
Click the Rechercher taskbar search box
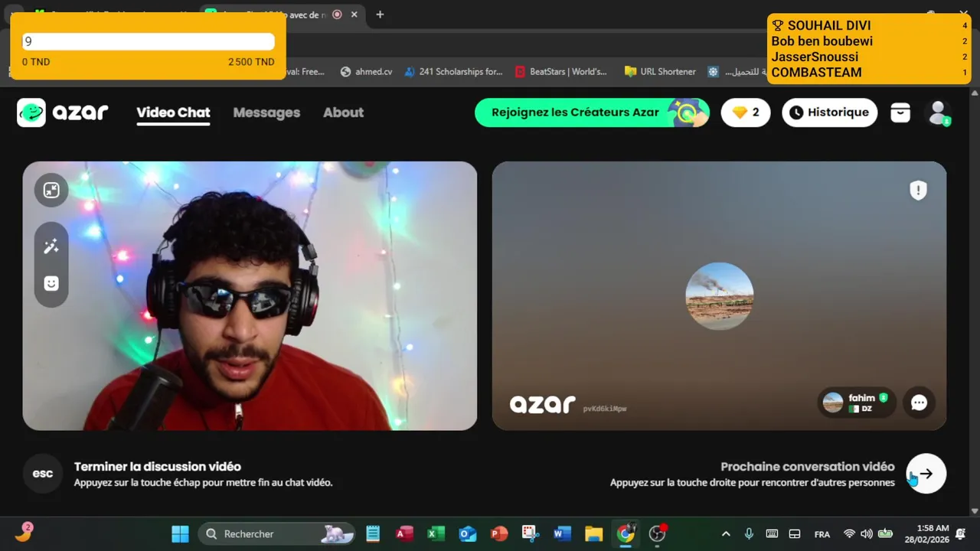277,533
